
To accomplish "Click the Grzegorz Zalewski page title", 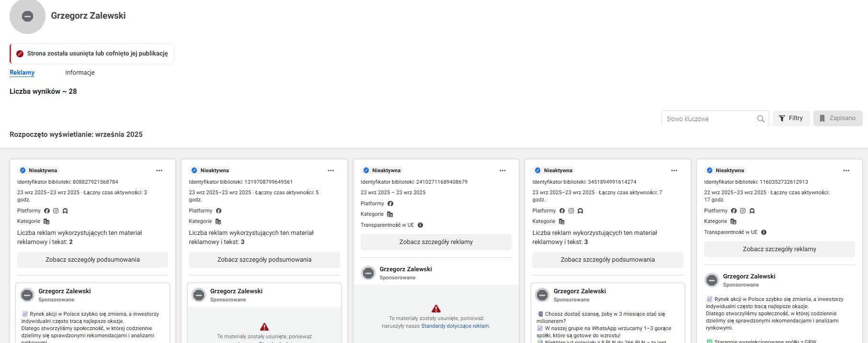I will click(88, 16).
